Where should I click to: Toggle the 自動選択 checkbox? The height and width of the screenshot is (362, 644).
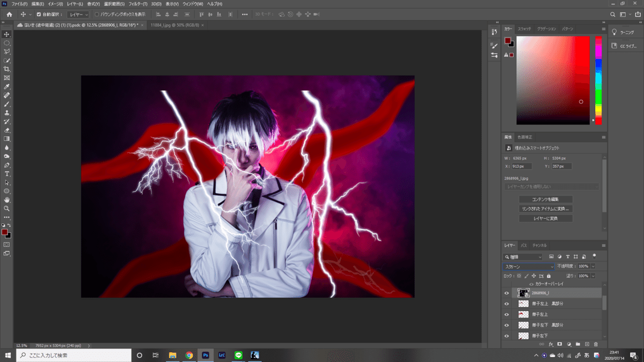point(39,14)
